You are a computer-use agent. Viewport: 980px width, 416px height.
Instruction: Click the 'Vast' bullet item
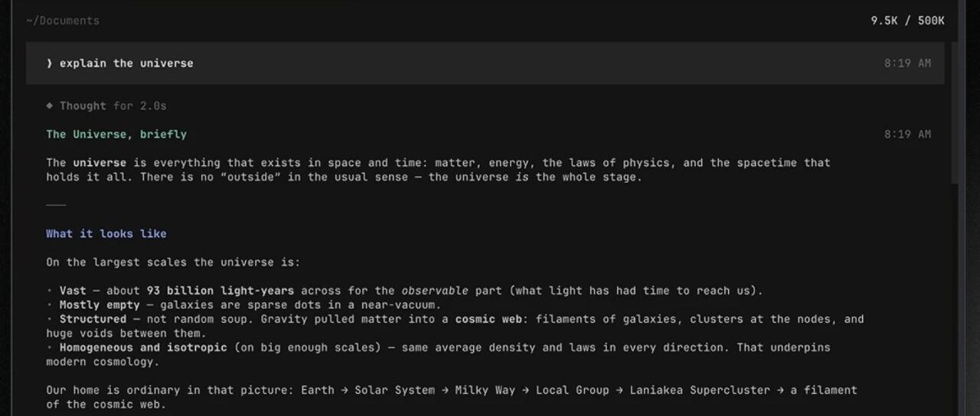(404, 291)
